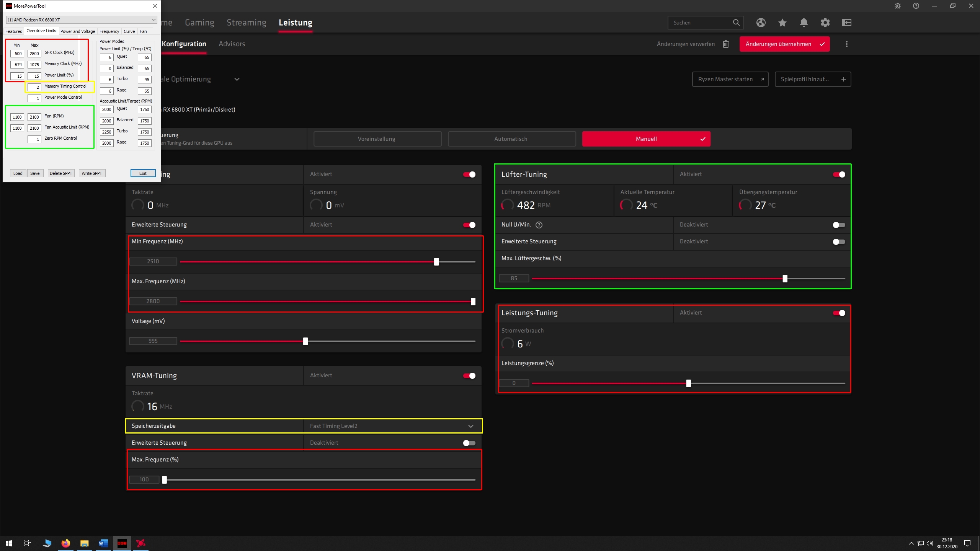This screenshot has width=980, height=551.
Task: Expand the AMD Radeon RX 6800 XT combo box
Action: 154,20
